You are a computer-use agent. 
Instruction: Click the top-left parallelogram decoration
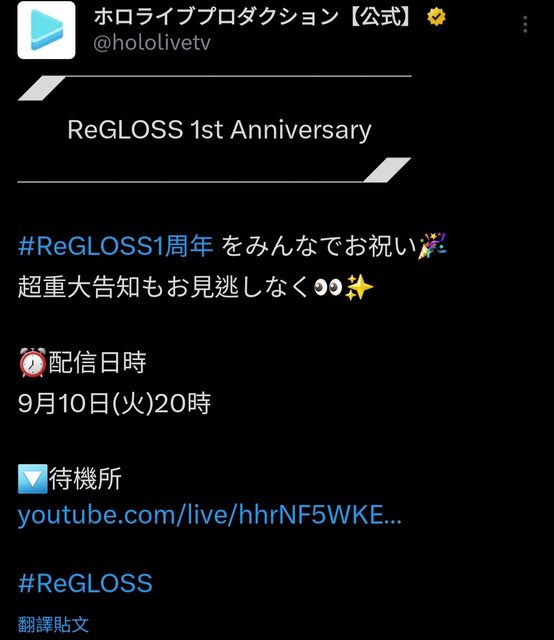coord(42,88)
